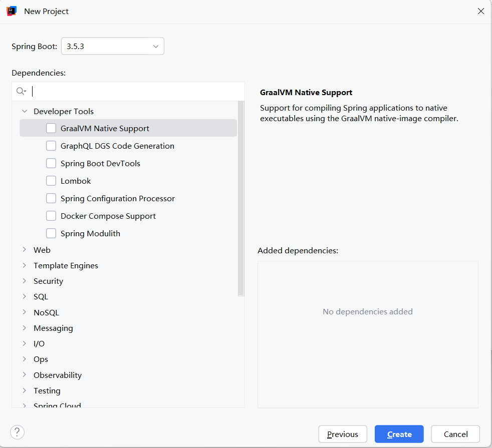Click the search magnifier icon
This screenshot has height=448, width=492.
click(x=21, y=91)
